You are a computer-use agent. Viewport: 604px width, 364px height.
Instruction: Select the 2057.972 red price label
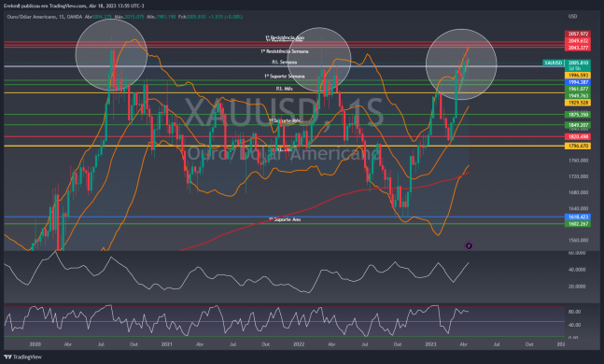578,34
